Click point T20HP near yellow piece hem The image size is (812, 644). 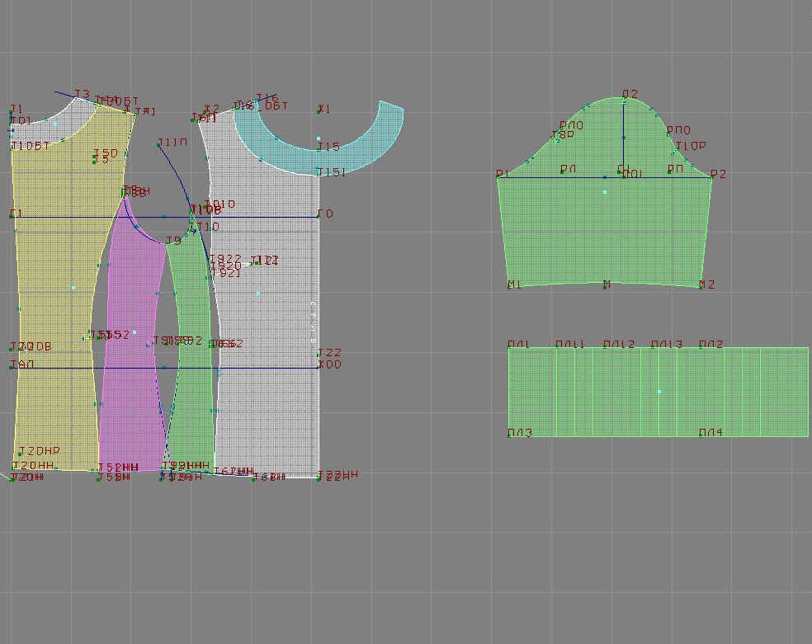point(20,454)
